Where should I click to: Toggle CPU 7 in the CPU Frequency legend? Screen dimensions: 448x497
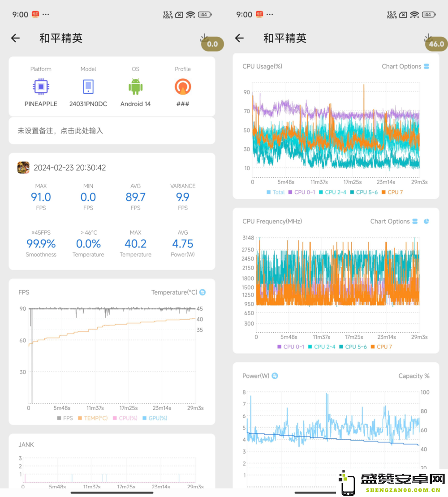coord(381,347)
